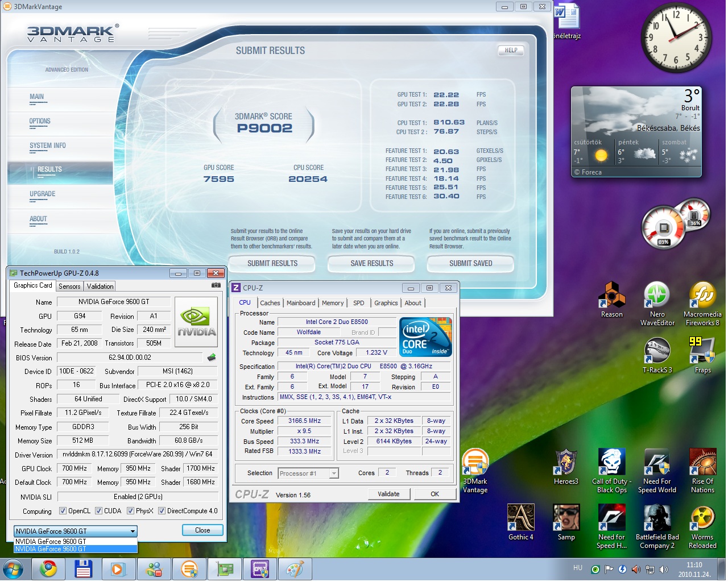Click the Békéscsaba weather gadget

636,132
